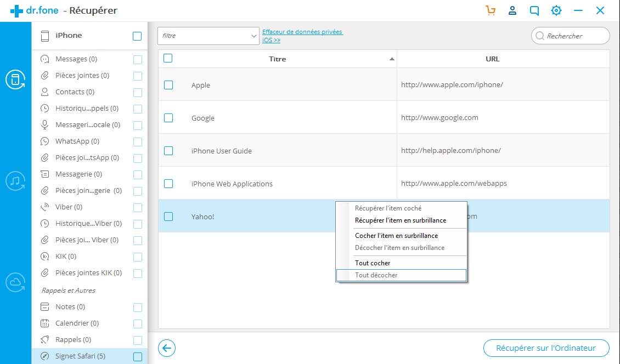Tick the Signet Safari (5) checkbox

click(x=138, y=357)
